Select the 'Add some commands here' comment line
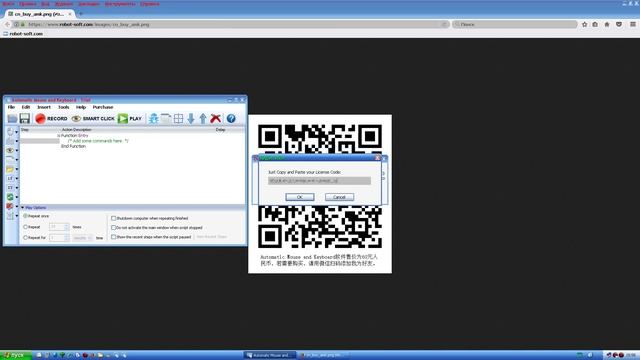The image size is (640, 360). tap(98, 141)
